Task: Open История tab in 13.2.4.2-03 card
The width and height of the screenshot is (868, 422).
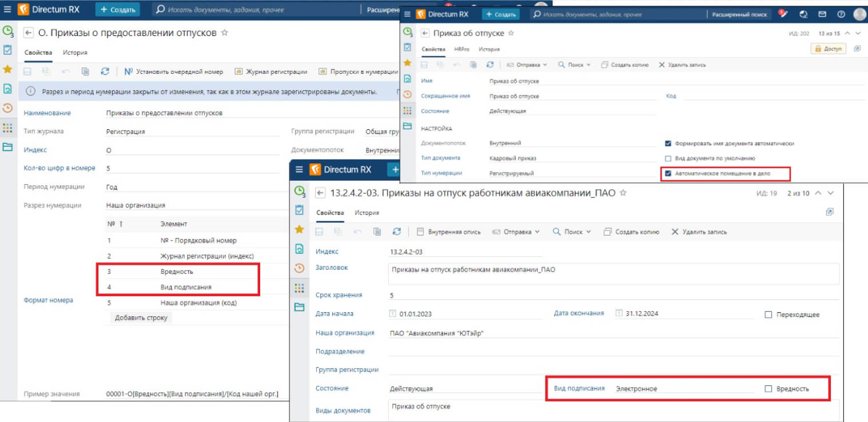Action: pos(367,213)
